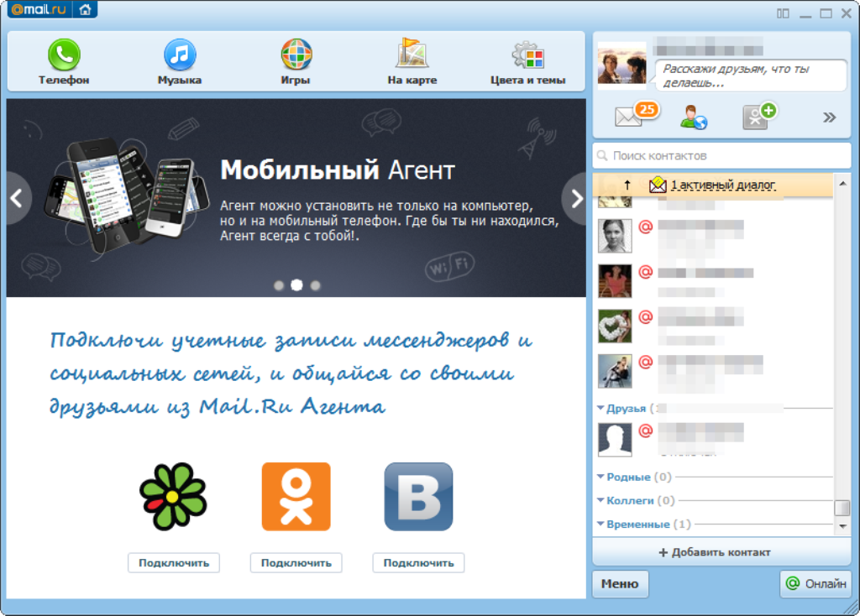Collapse the Коллеги (0) group
The height and width of the screenshot is (616, 860).
click(x=600, y=500)
